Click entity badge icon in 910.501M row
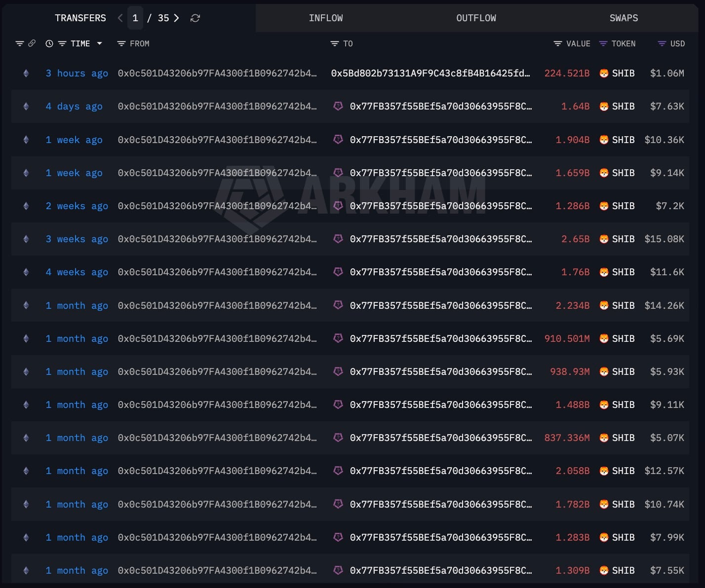This screenshot has width=705, height=588. coord(338,338)
